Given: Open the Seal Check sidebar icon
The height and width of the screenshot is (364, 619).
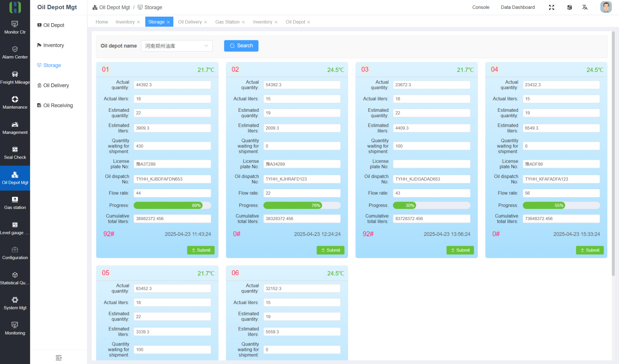Looking at the screenshot, I should [x=15, y=149].
